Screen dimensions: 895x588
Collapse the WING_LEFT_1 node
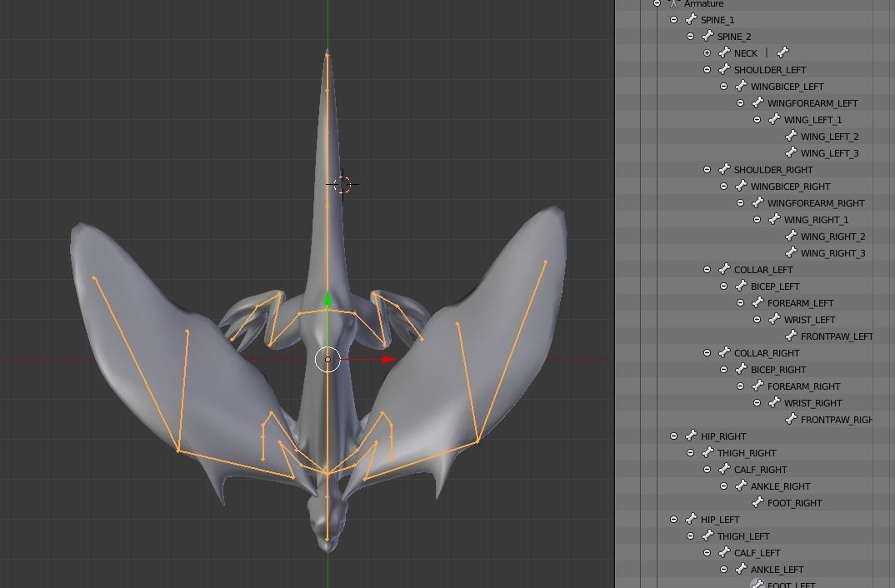coord(757,120)
